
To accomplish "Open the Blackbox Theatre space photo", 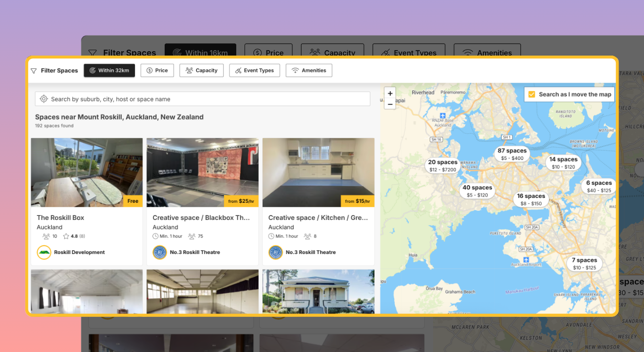I will pos(203,173).
